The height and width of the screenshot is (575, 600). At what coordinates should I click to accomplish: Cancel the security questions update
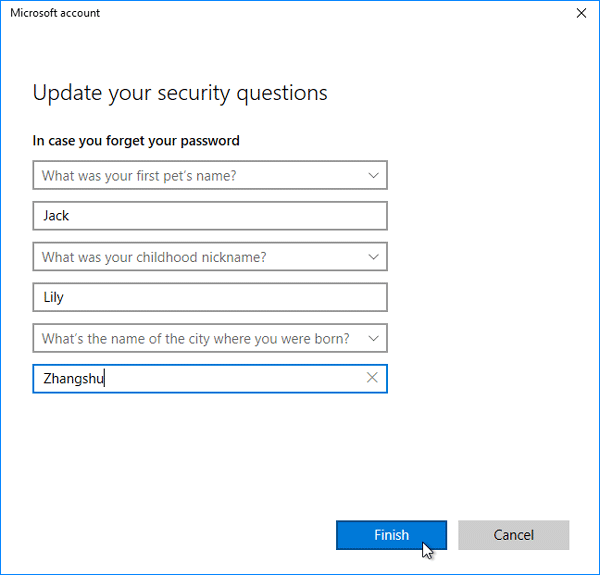(x=513, y=535)
